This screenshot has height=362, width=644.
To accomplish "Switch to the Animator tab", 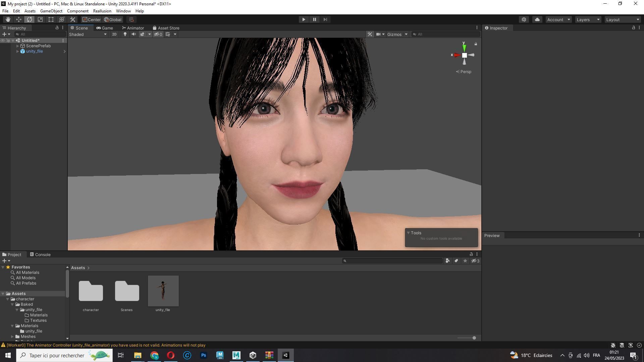I will 133,28.
